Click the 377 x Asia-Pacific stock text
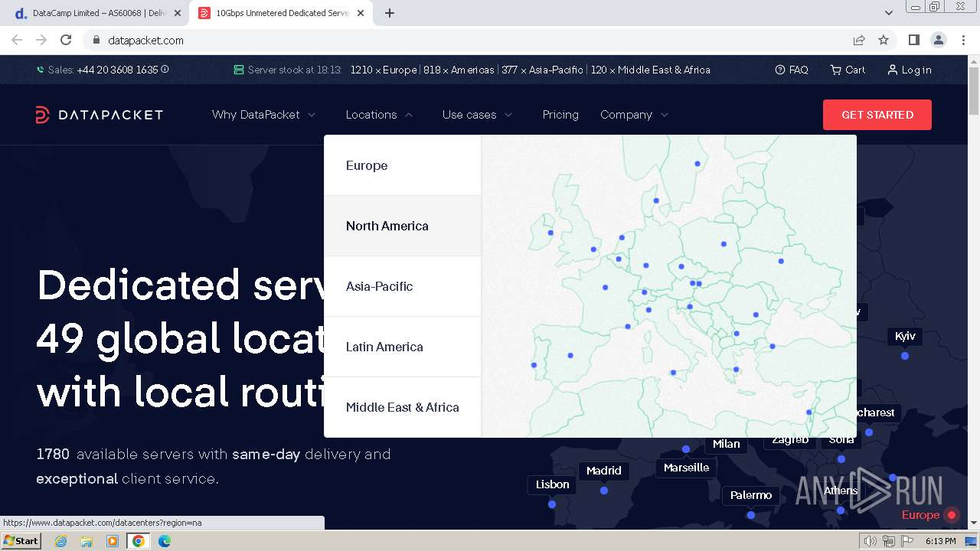 pyautogui.click(x=542, y=70)
